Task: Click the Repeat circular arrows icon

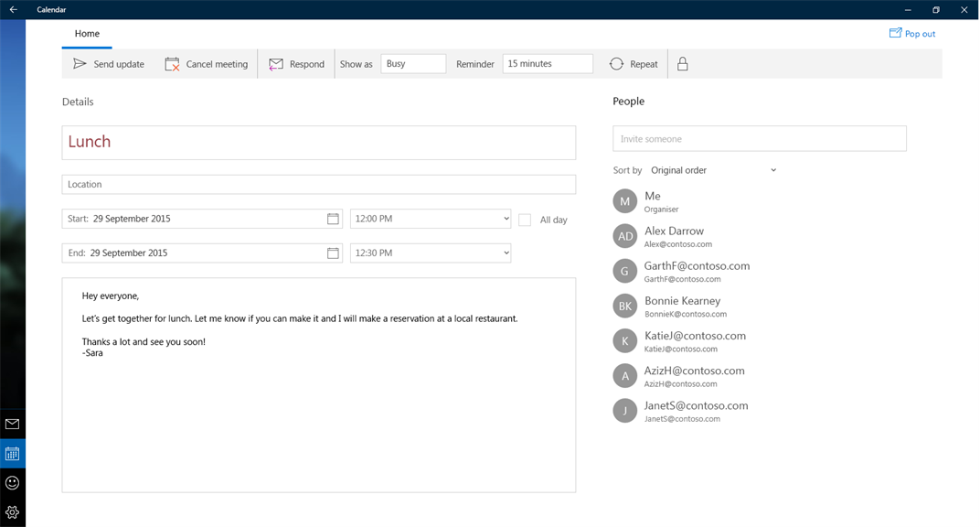Action: coord(616,64)
